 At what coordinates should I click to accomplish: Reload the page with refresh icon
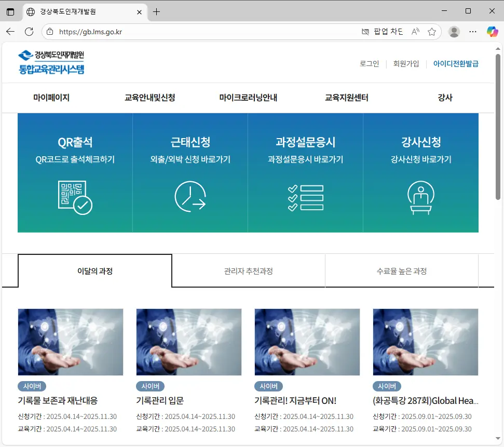[29, 32]
